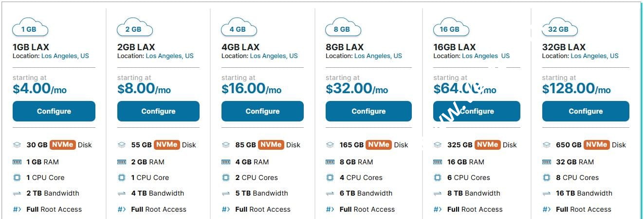Follow the Los Angeles link under 32GB LAX
Image resolution: width=644 pixels, height=219 pixels.
click(x=594, y=56)
